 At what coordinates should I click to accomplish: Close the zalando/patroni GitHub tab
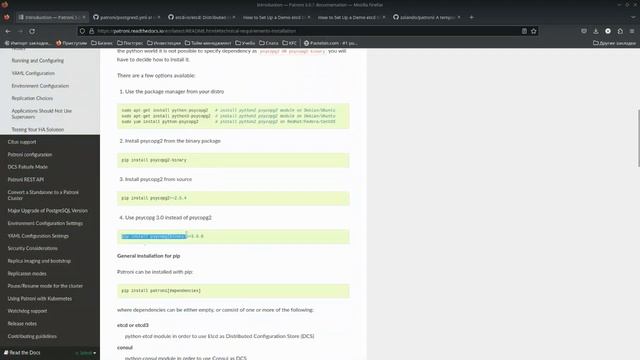(459, 17)
